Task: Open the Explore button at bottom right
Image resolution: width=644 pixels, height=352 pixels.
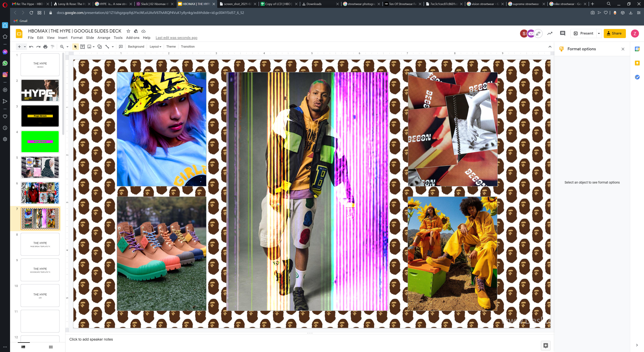Action: click(546, 345)
